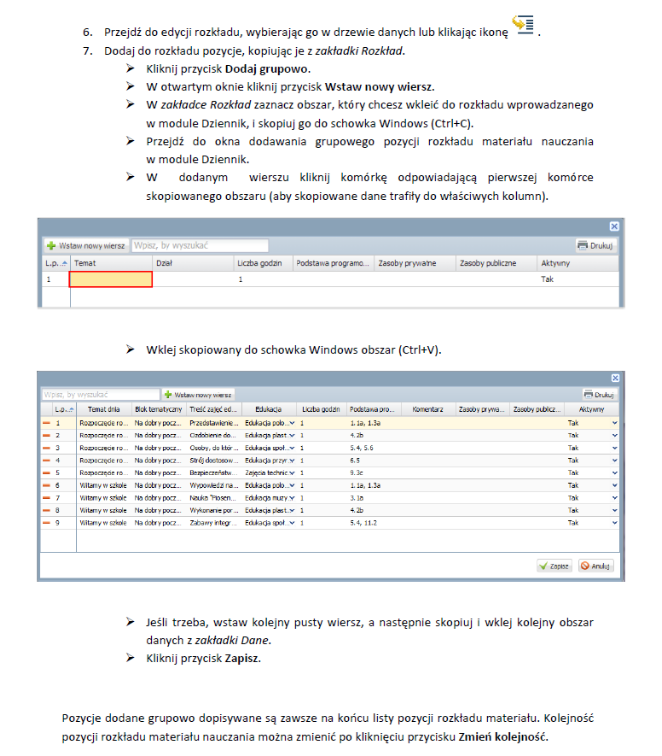Open Edukacja dropdown in row 4
Screen dimensions: 662x756
point(292,460)
